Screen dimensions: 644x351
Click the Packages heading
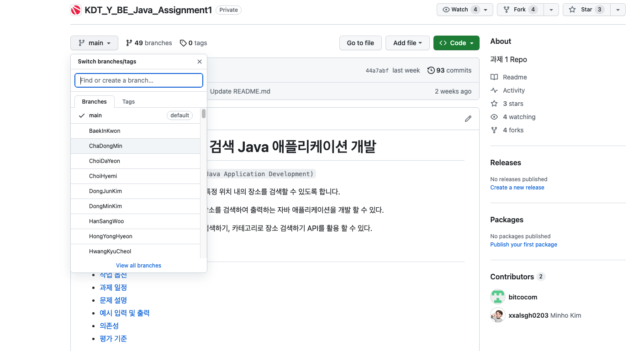coord(507,220)
